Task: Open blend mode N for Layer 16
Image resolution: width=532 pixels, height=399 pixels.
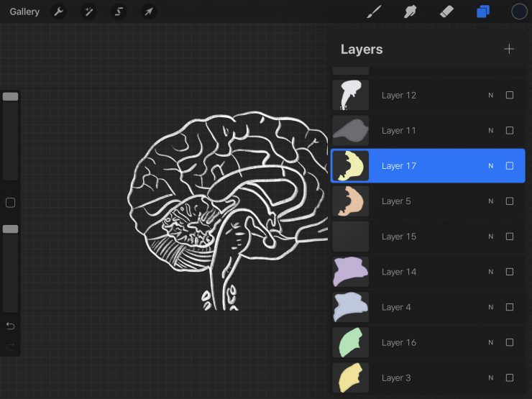Action: point(491,343)
